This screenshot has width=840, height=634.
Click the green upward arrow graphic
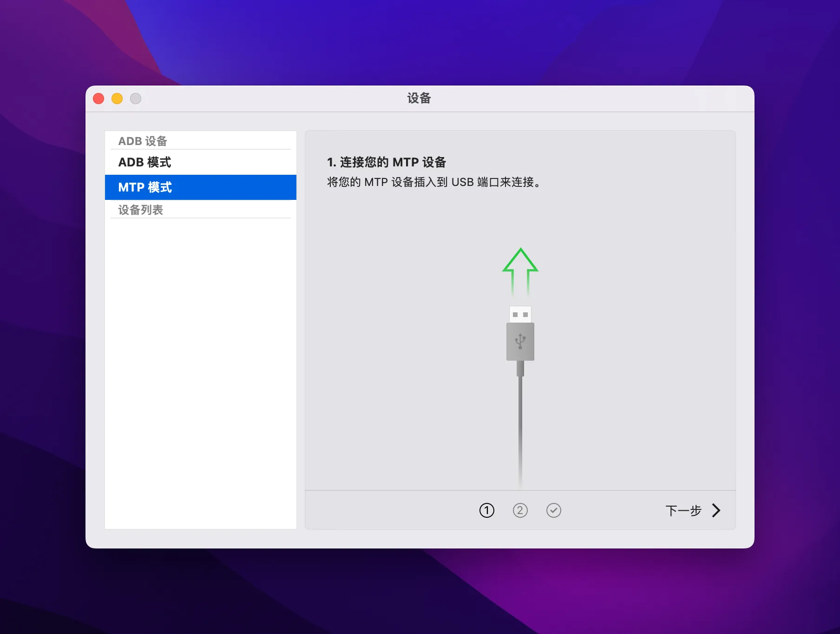click(520, 270)
